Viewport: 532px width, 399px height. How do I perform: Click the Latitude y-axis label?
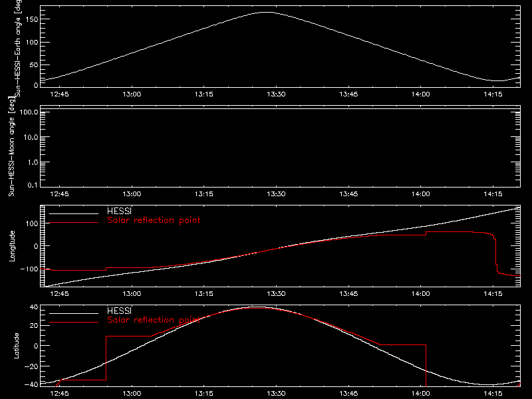(16, 346)
